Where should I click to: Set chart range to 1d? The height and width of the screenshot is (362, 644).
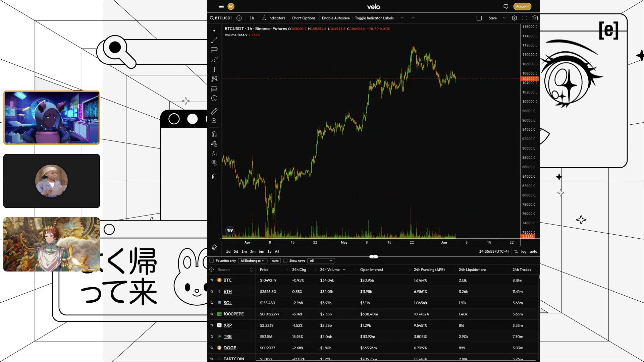[x=228, y=251]
